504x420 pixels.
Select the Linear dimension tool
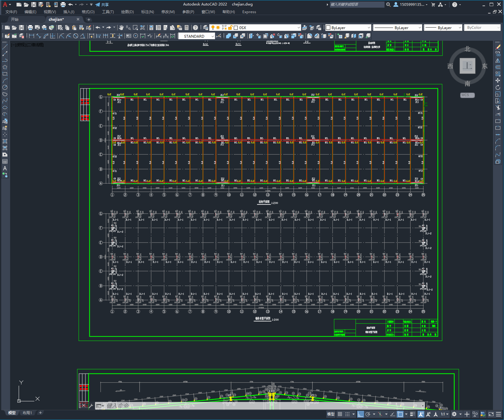pyautogui.click(x=32, y=36)
